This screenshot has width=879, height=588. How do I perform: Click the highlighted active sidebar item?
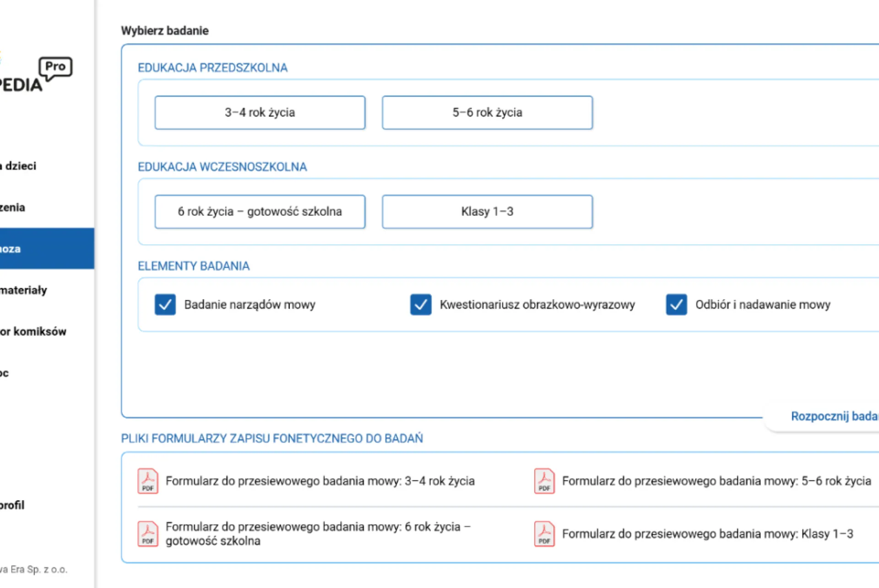pos(46,248)
